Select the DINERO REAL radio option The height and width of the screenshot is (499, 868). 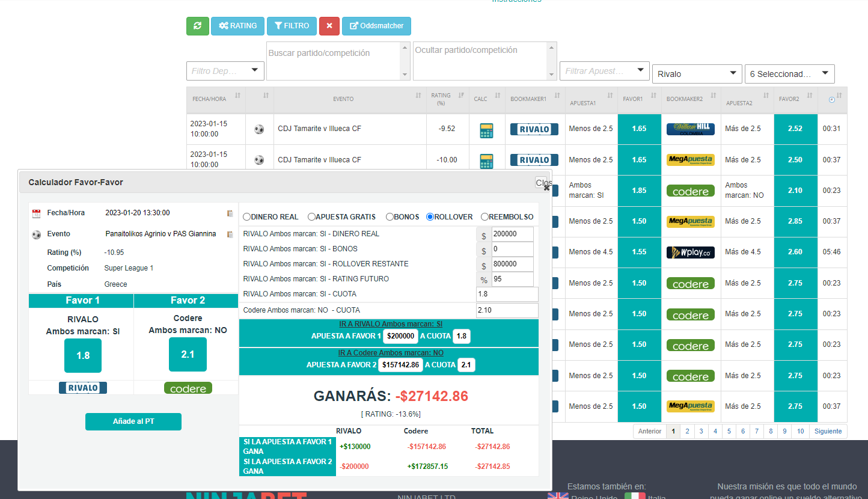click(x=247, y=217)
